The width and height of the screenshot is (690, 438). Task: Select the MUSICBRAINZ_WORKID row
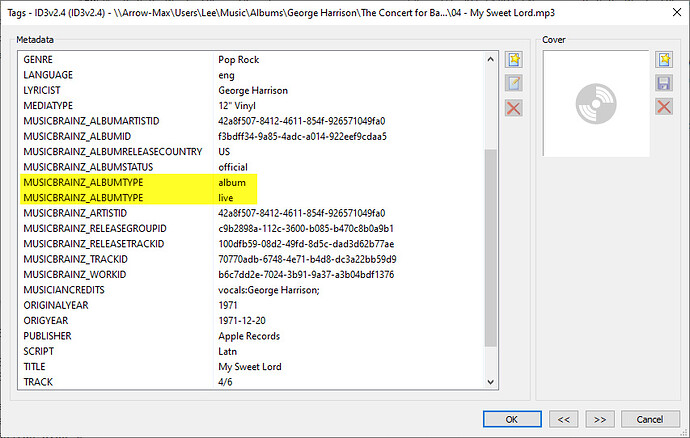(251, 275)
